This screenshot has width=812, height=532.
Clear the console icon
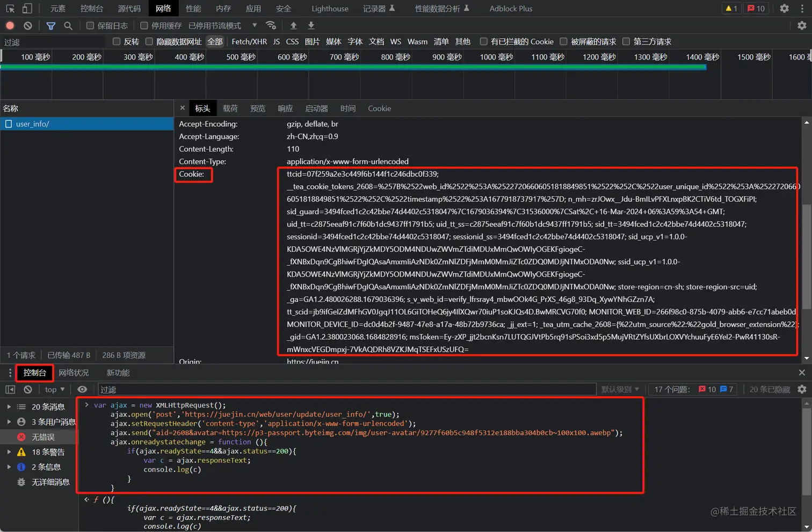28,389
